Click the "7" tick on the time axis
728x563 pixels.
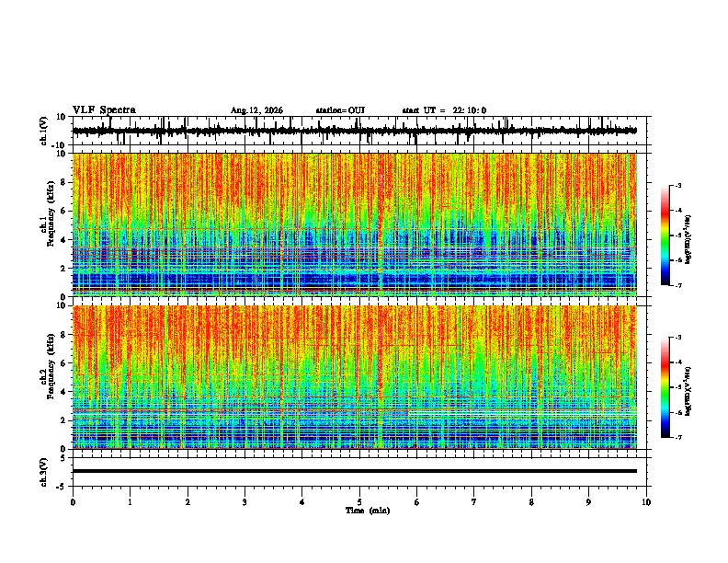474,501
